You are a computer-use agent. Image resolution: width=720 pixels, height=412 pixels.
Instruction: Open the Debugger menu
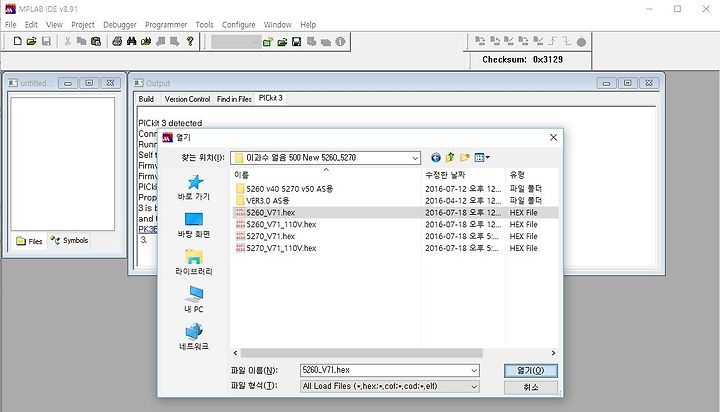pyautogui.click(x=119, y=25)
